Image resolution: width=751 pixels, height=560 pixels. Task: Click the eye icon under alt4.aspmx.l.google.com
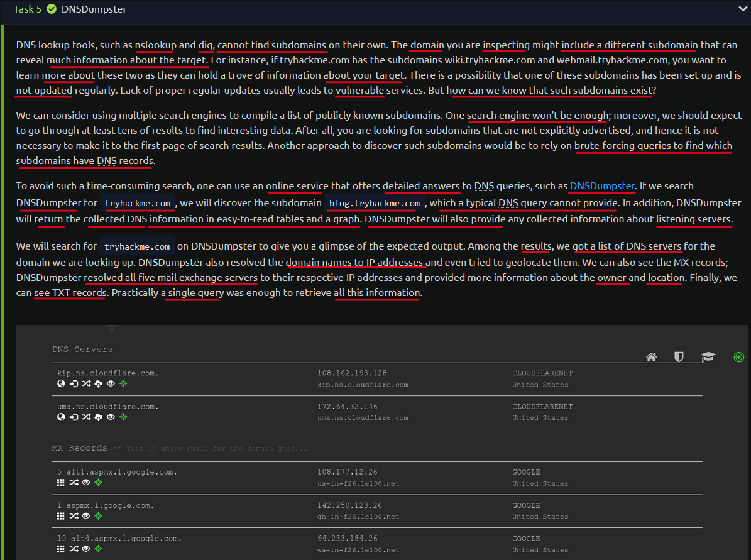tap(85, 549)
